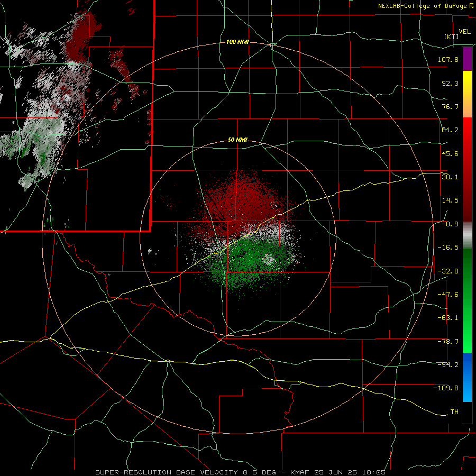Image resolution: width=476 pixels, height=476 pixels.
Task: Click the gray near-zero segment of color bar
Action: (467, 235)
